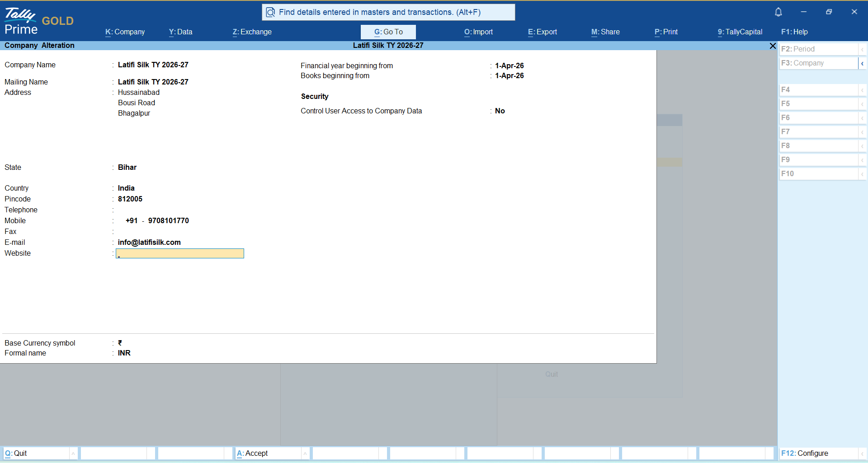868x463 pixels.
Task: Click the Latifi Silk TY 2026-27 title
Action: click(x=388, y=46)
